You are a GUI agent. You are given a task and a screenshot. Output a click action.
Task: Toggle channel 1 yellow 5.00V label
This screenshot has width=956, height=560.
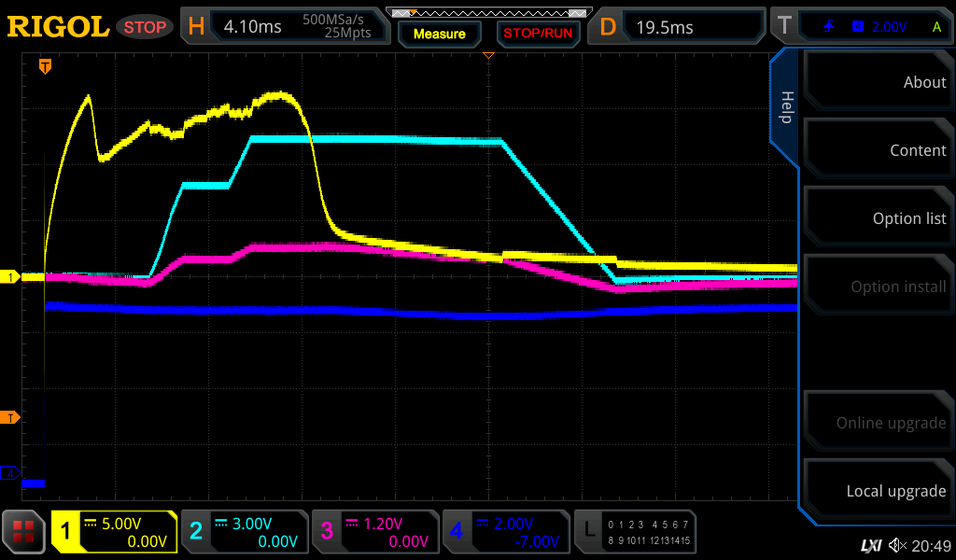[x=115, y=532]
